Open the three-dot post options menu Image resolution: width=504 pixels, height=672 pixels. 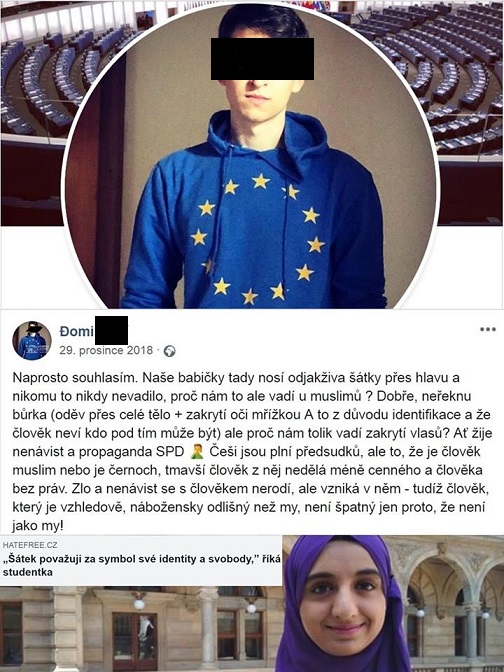tap(488, 329)
